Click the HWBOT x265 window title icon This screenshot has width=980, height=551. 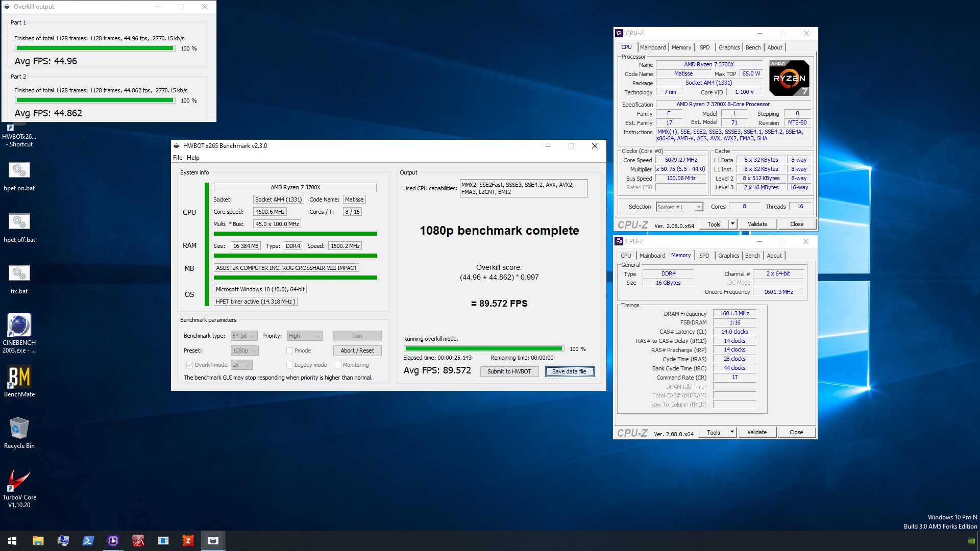click(x=177, y=146)
